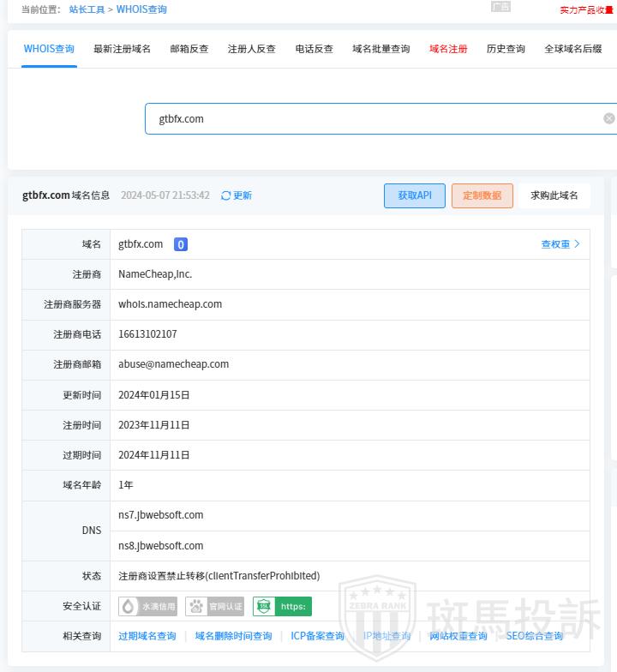Open 查权重 chevron link
The width and height of the screenshot is (617, 672).
[x=560, y=244]
